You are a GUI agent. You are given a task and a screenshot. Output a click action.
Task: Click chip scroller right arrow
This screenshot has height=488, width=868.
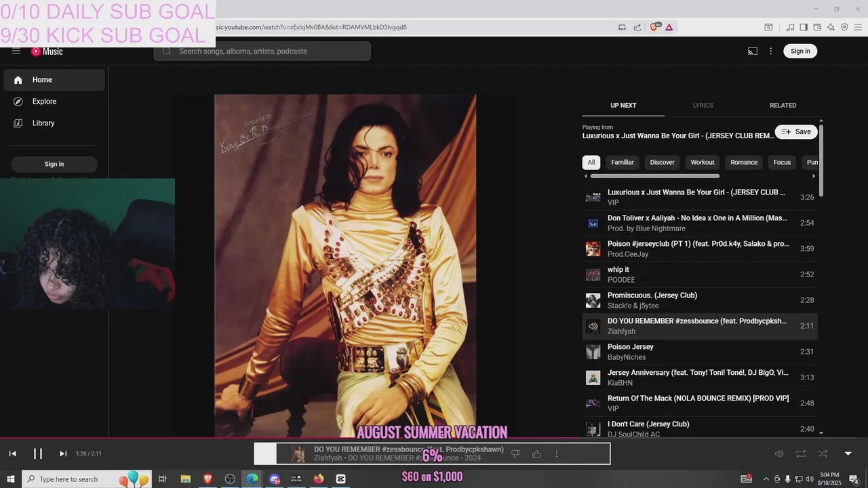point(814,176)
